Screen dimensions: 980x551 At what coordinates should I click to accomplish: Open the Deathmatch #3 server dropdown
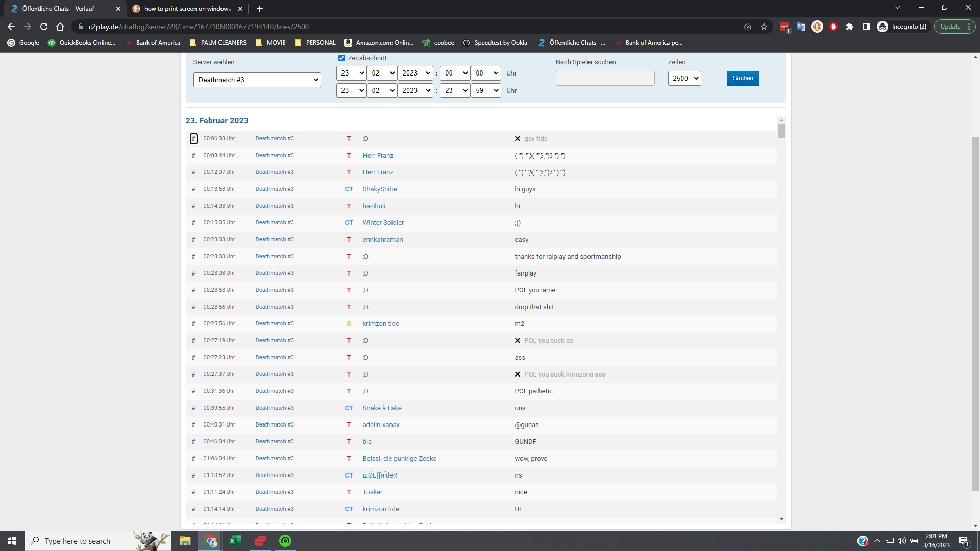pos(257,80)
